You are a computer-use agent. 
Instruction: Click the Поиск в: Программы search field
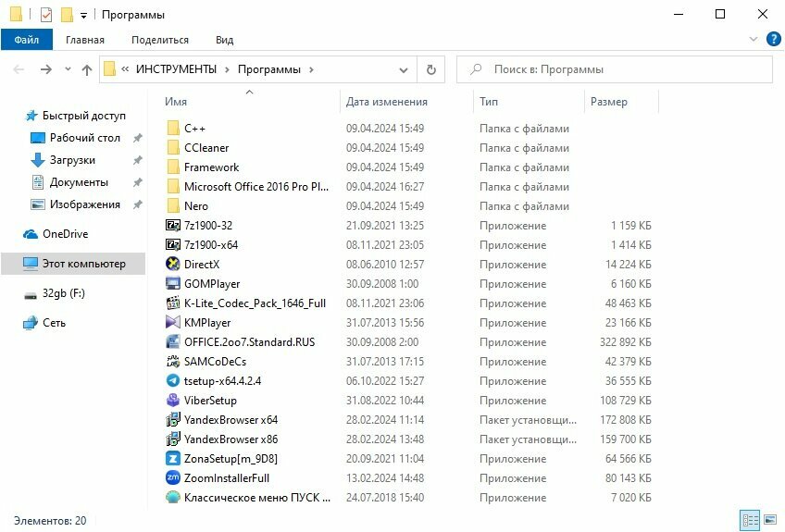click(615, 69)
